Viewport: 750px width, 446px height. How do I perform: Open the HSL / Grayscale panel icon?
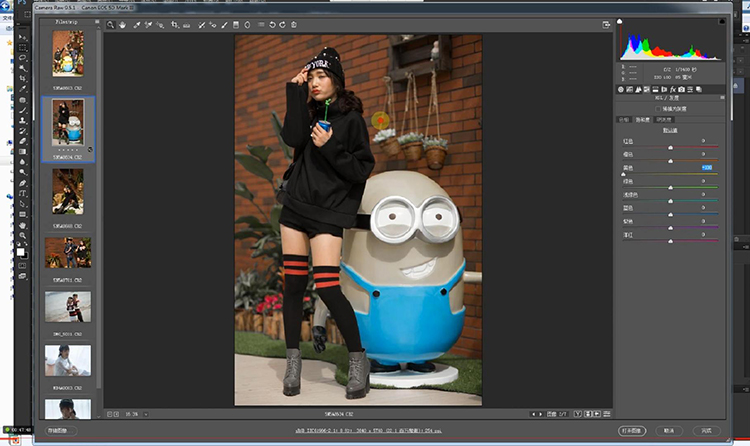[647, 89]
